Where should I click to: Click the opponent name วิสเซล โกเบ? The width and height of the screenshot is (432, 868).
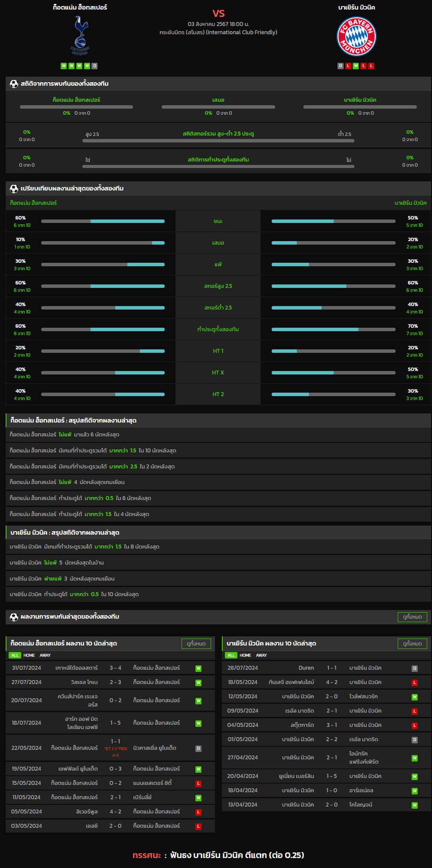[84, 682]
